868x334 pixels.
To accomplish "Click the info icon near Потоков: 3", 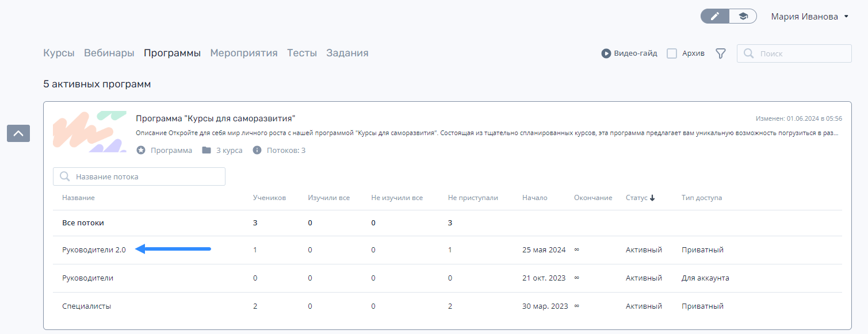I will (257, 150).
